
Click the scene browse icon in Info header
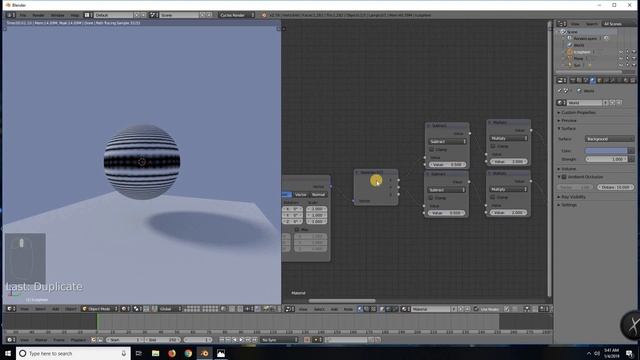click(x=153, y=15)
